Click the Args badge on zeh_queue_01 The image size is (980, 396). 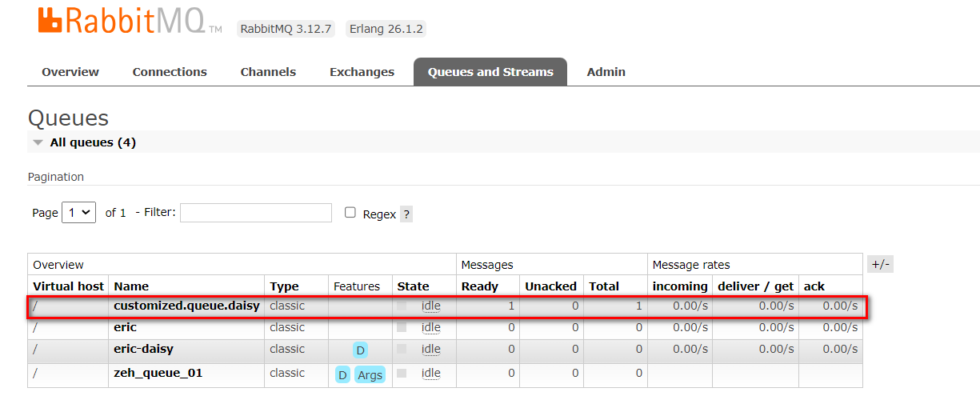pos(370,375)
